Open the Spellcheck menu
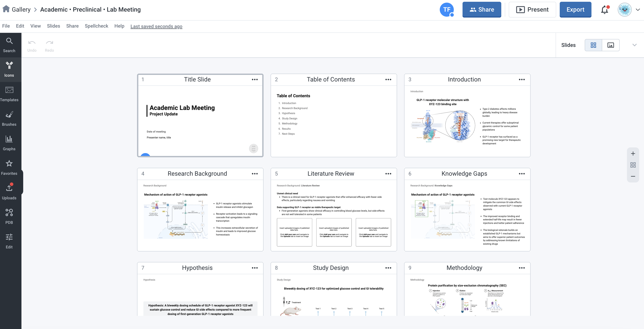 pos(96,26)
